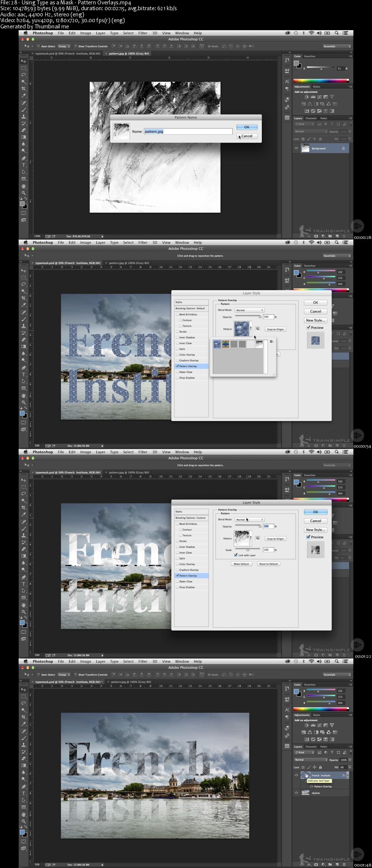
Task: Switch to pattern.jpg tab in the 00:01:48 frame
Action: [x=131, y=682]
